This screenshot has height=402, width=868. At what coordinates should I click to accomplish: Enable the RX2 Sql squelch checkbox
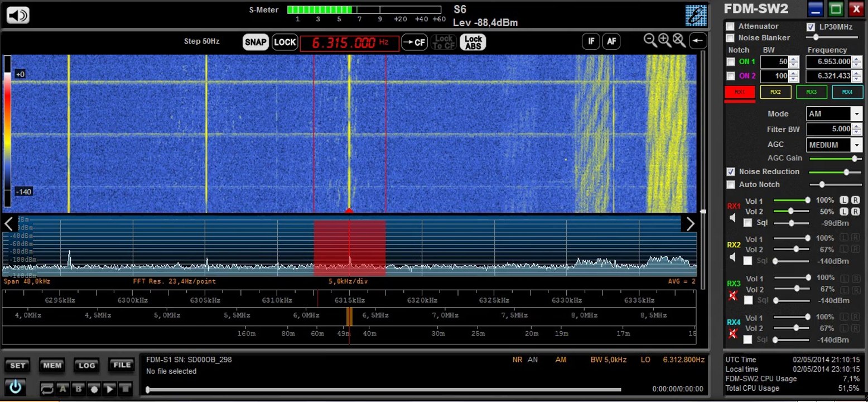click(x=748, y=261)
